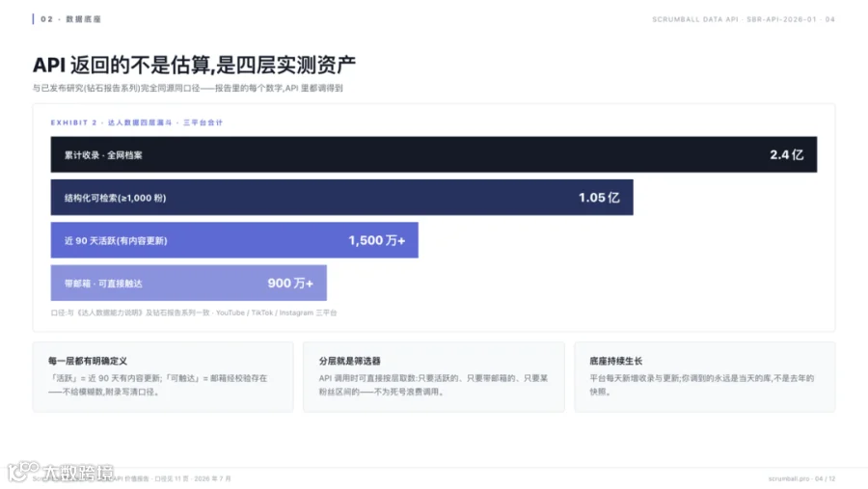Click the '累计收录 · 全网档案' bar label
The width and height of the screenshot is (868, 489).
[x=103, y=155]
